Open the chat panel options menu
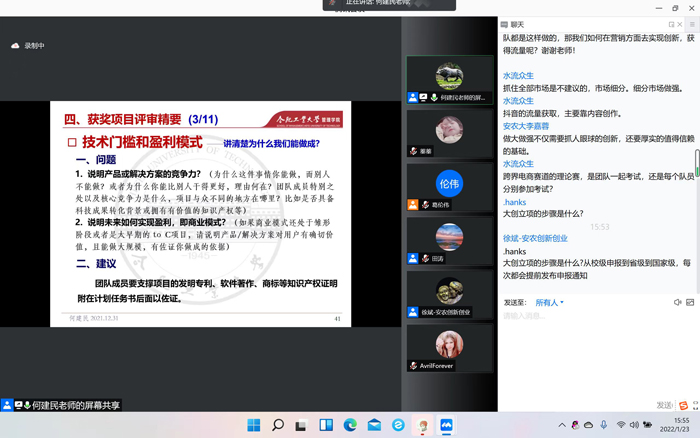 [691, 23]
